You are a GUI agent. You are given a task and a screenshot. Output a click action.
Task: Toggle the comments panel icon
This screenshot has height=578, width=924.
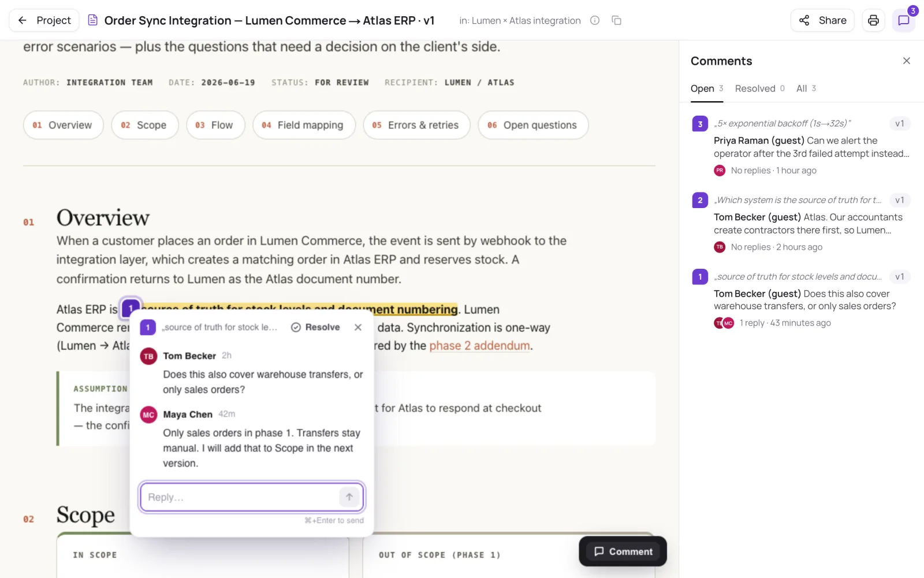[x=904, y=20]
